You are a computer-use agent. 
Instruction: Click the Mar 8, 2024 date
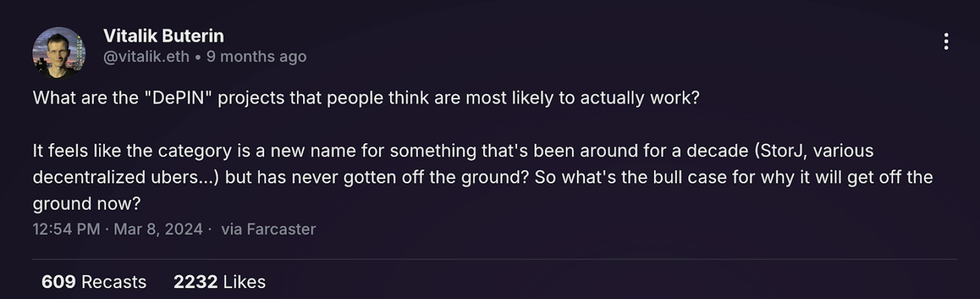(158, 229)
